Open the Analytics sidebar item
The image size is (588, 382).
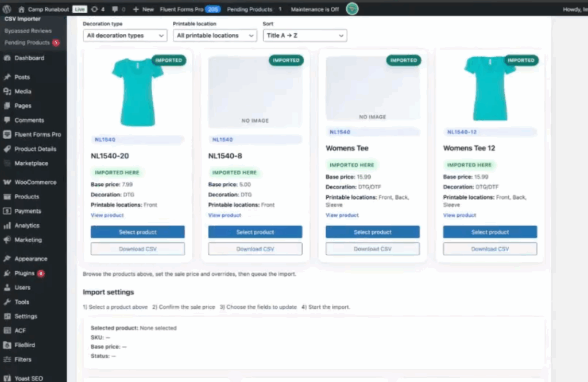point(27,225)
